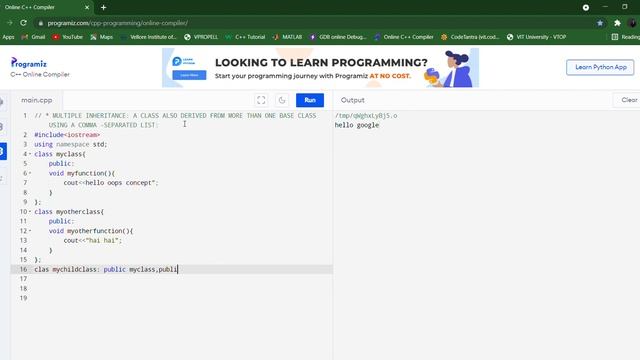The image size is (640, 360).
Task: Open the Learn Python App button
Action: tap(600, 67)
